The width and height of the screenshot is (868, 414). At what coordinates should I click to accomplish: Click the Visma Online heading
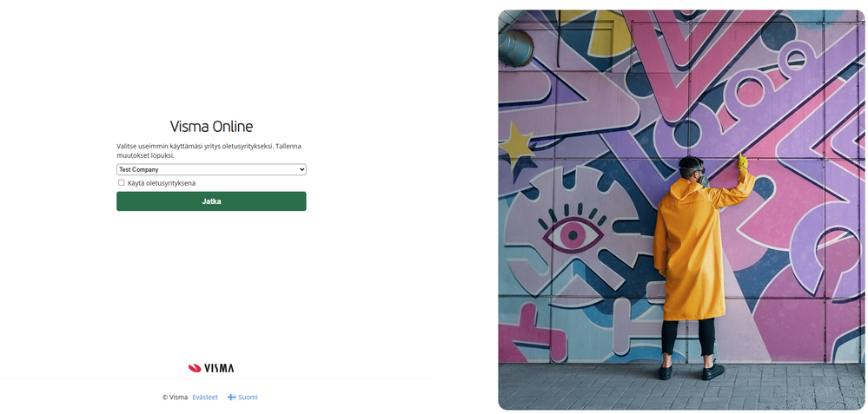211,127
